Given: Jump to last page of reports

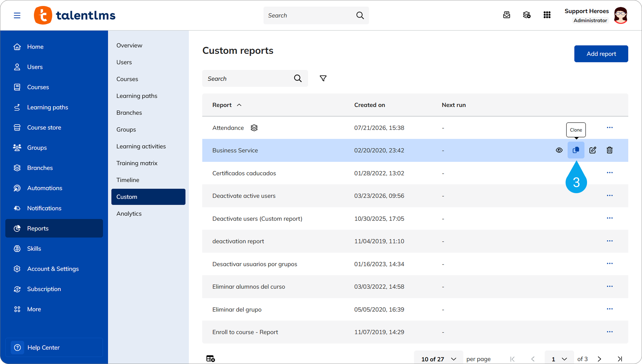Looking at the screenshot, I should [620, 359].
